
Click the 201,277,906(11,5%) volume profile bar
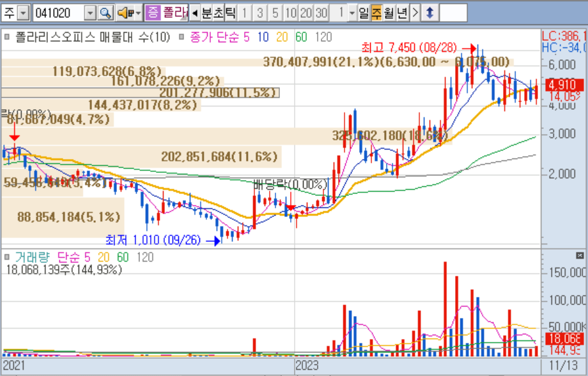point(140,93)
